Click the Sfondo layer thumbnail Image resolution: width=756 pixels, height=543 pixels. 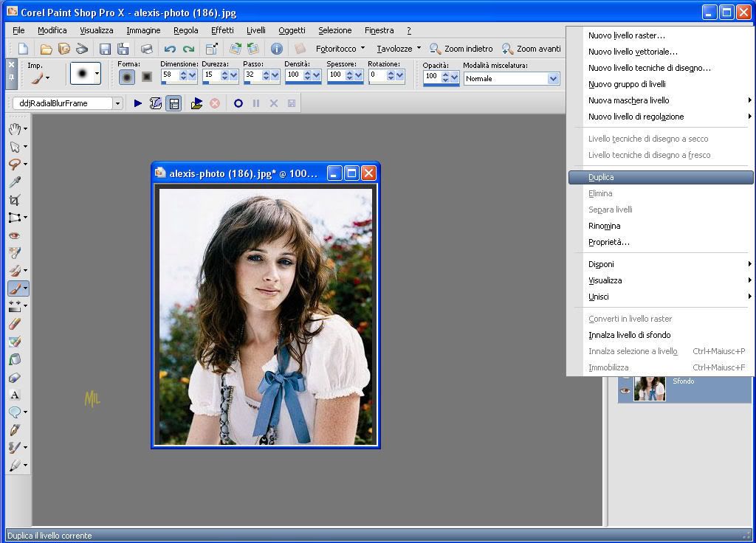650,388
